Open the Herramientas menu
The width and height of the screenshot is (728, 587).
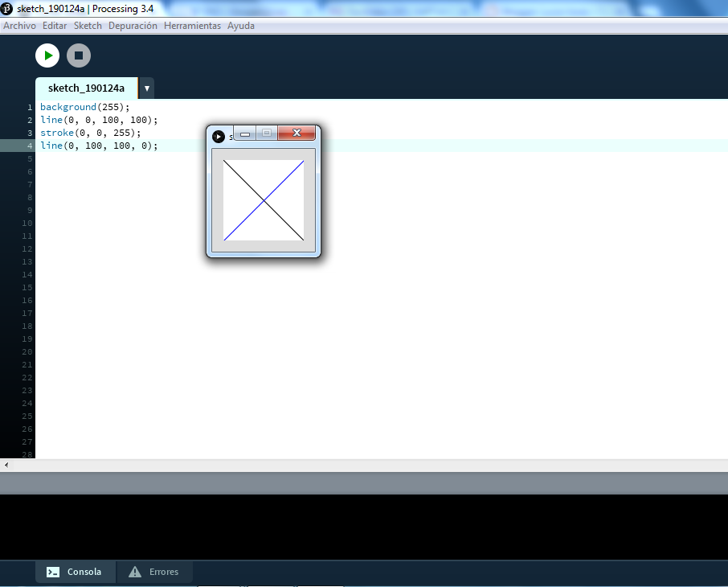click(192, 26)
